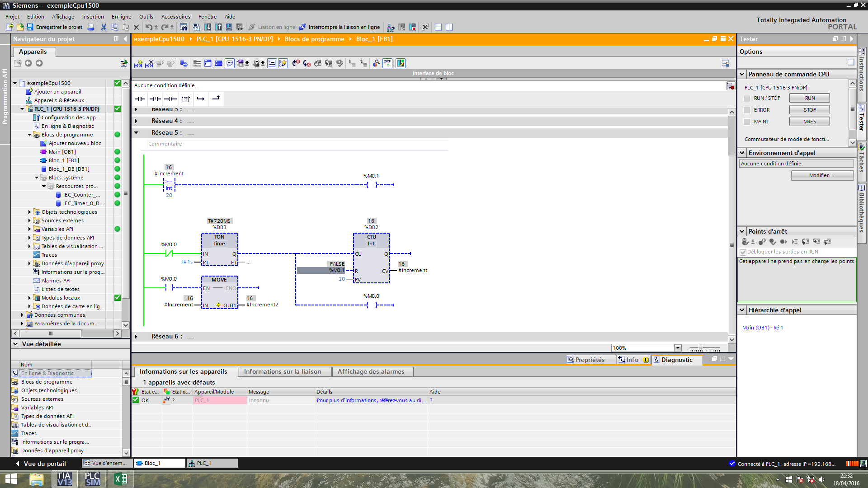Insert an output coil instruction
The image size is (868, 488).
170,99
